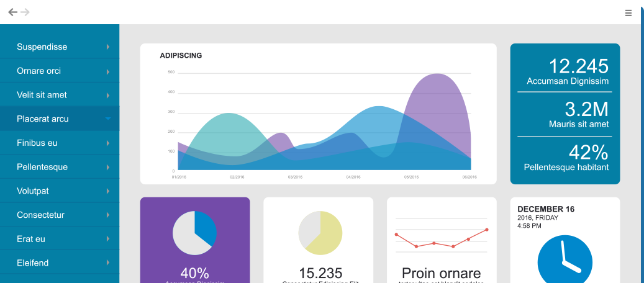The image size is (644, 283).
Task: Click the red line chart above Proin ornare
Action: click(x=441, y=238)
